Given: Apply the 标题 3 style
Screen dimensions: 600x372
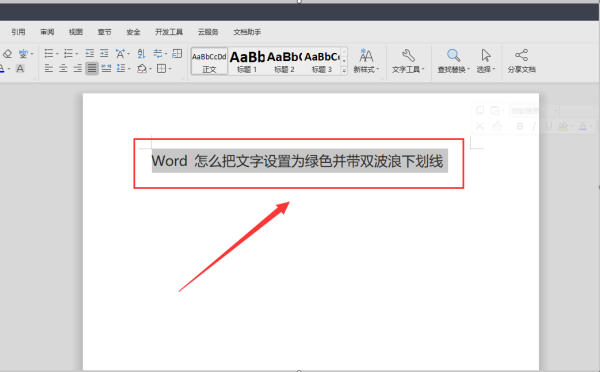Looking at the screenshot, I should (321, 61).
